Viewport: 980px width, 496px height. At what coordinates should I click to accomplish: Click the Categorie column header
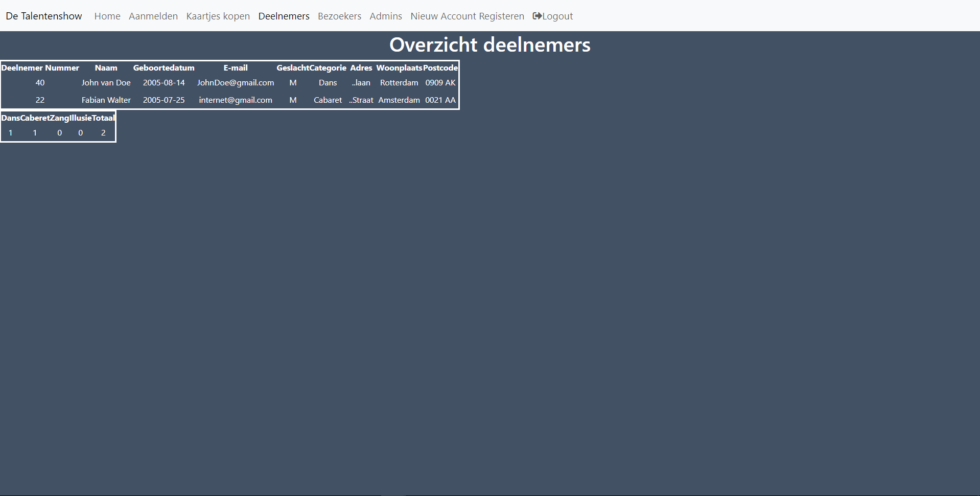click(x=328, y=68)
